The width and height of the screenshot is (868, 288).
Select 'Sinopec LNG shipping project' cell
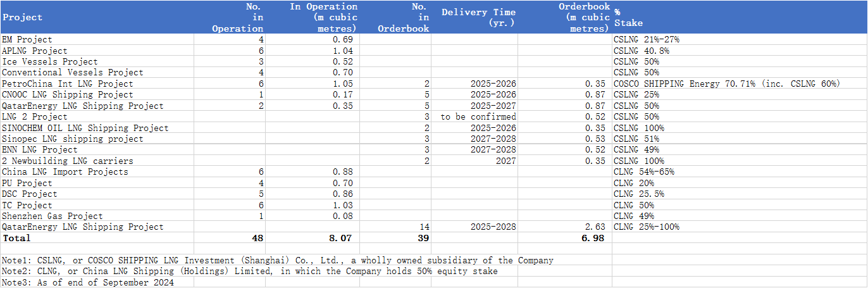tap(97, 139)
